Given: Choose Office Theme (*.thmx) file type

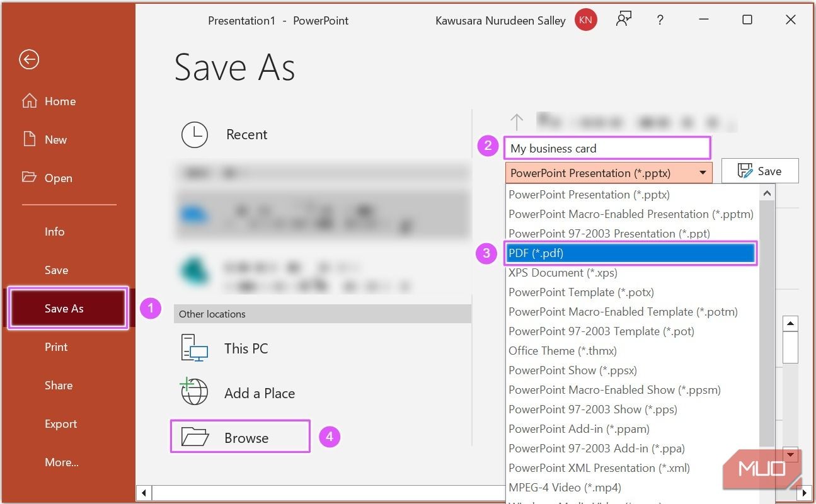Looking at the screenshot, I should point(633,351).
